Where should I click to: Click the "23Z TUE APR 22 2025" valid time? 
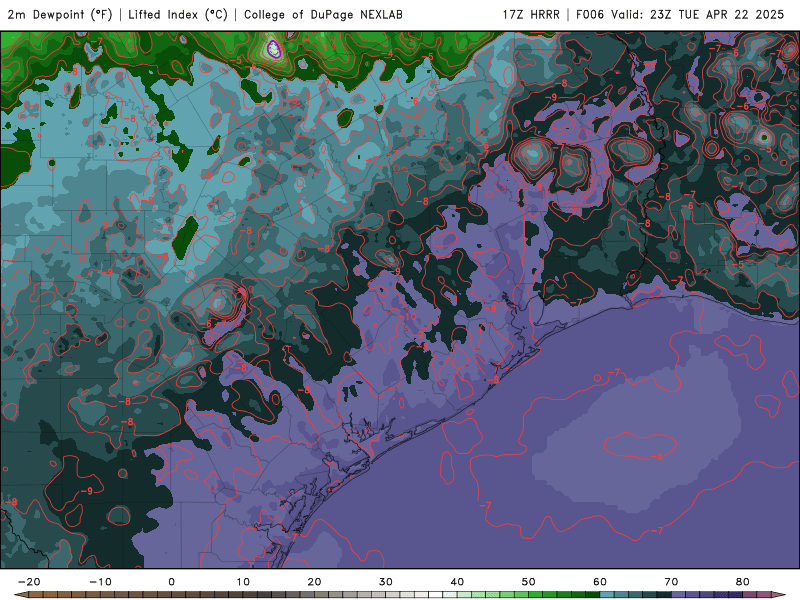click(x=717, y=15)
